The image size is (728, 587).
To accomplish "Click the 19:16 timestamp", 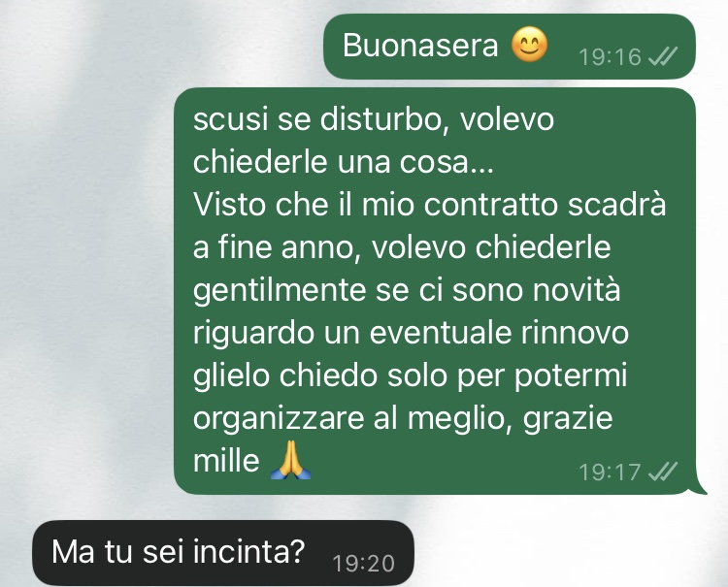I will tap(611, 57).
